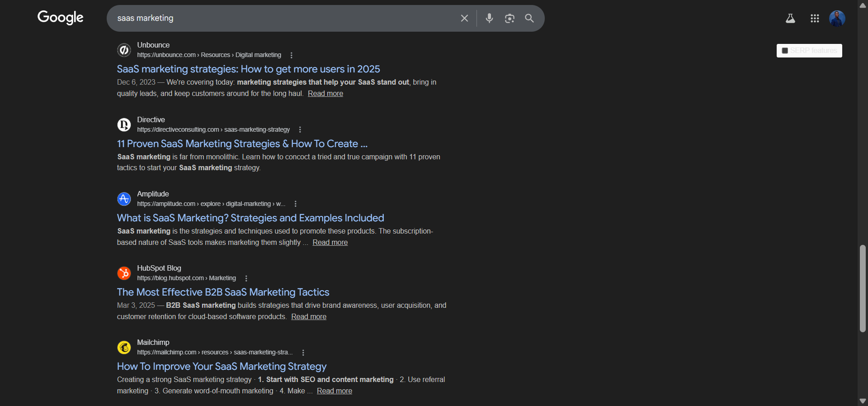The height and width of the screenshot is (406, 868).
Task: Open "How To Improve Your SaaS Marketing Strategy"
Action: pos(222,366)
